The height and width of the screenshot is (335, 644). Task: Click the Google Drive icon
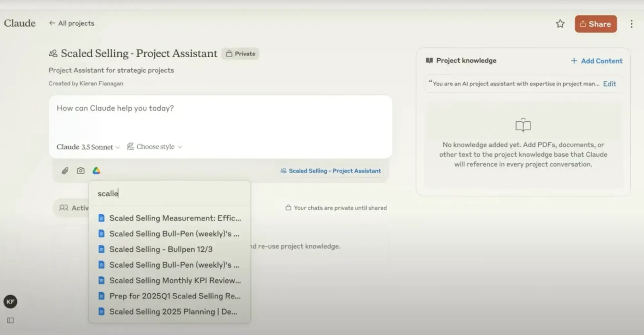(x=97, y=171)
